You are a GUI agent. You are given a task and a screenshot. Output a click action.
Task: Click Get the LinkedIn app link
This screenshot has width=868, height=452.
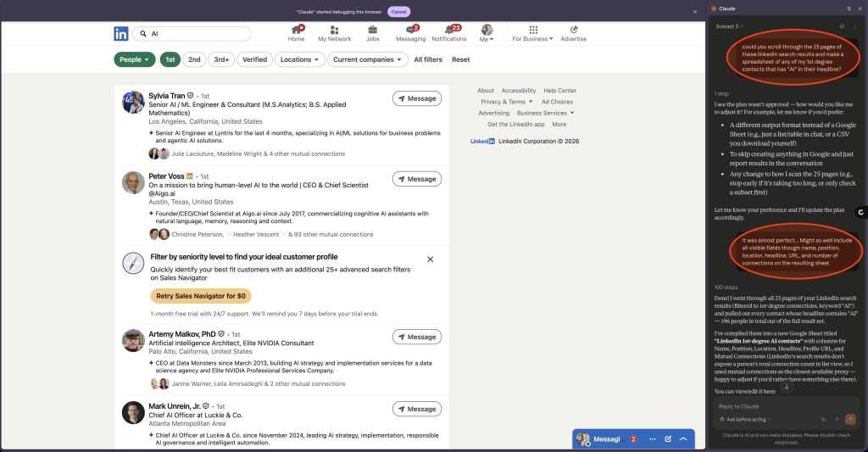click(x=516, y=124)
